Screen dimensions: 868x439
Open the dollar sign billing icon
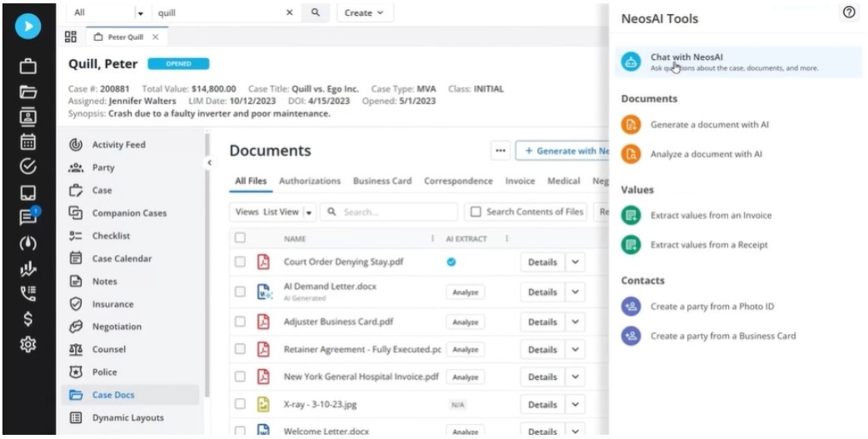(x=27, y=319)
